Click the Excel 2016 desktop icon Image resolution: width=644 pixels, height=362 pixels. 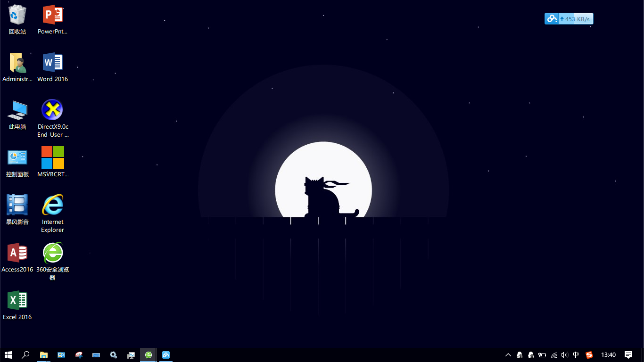(x=17, y=301)
